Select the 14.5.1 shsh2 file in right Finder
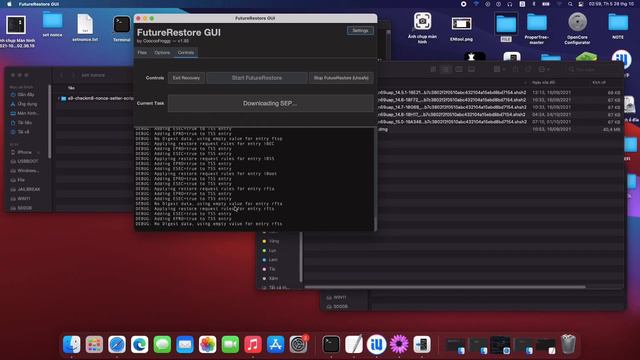The width and height of the screenshot is (640, 360). pyautogui.click(x=499, y=93)
